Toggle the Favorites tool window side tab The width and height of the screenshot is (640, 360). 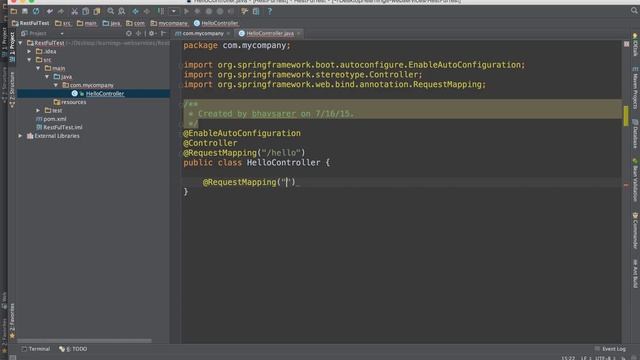pyautogui.click(x=12, y=321)
